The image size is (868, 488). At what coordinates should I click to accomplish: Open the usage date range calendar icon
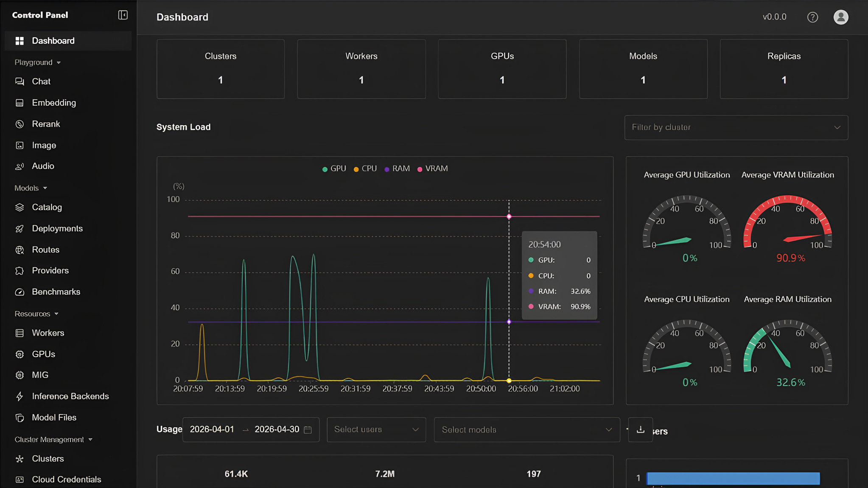308,430
